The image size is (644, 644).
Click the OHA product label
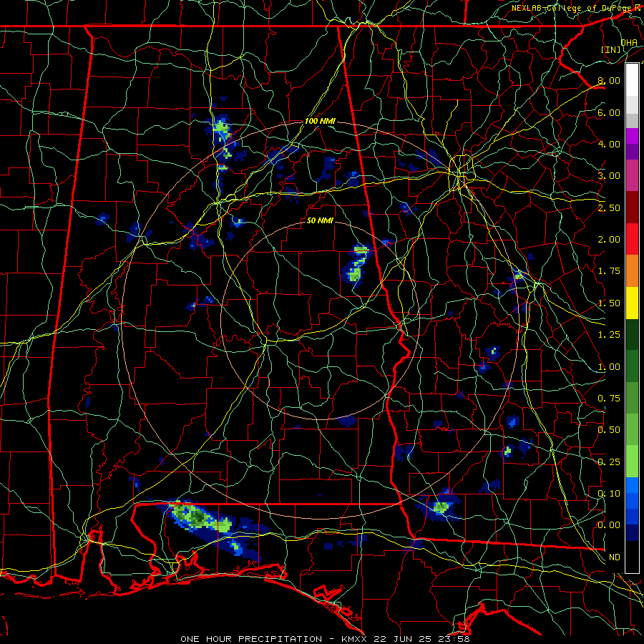click(629, 42)
